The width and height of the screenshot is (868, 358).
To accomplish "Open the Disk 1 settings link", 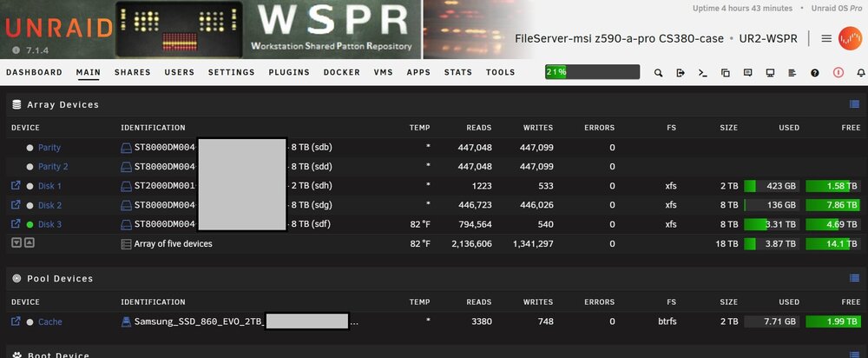I will (x=49, y=186).
